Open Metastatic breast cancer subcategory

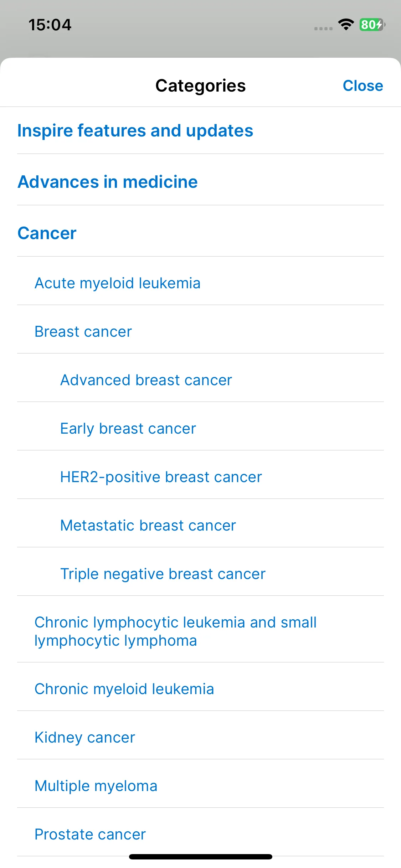[x=200, y=526]
